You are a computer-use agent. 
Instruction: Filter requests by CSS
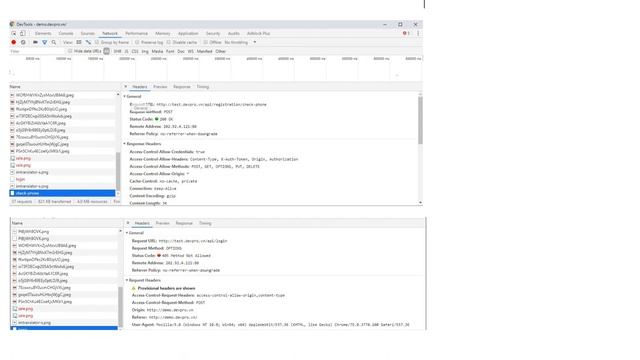(135, 51)
